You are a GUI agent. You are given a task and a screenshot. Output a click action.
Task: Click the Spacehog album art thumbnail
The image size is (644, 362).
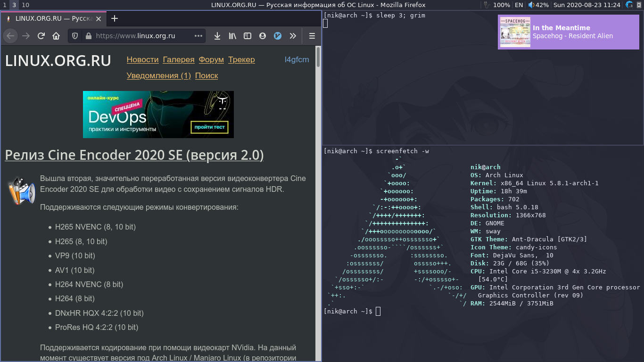515,32
